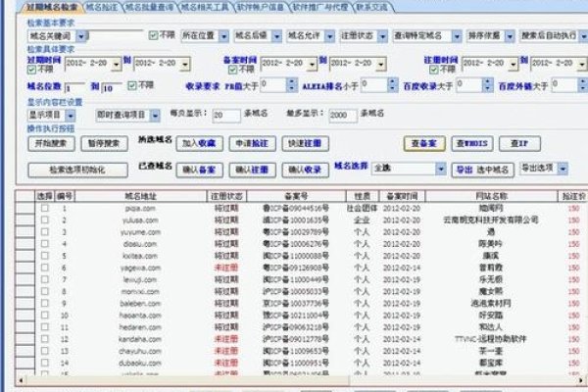Click the 导出 选中域名 button
The width and height of the screenshot is (588, 392).
pos(482,170)
